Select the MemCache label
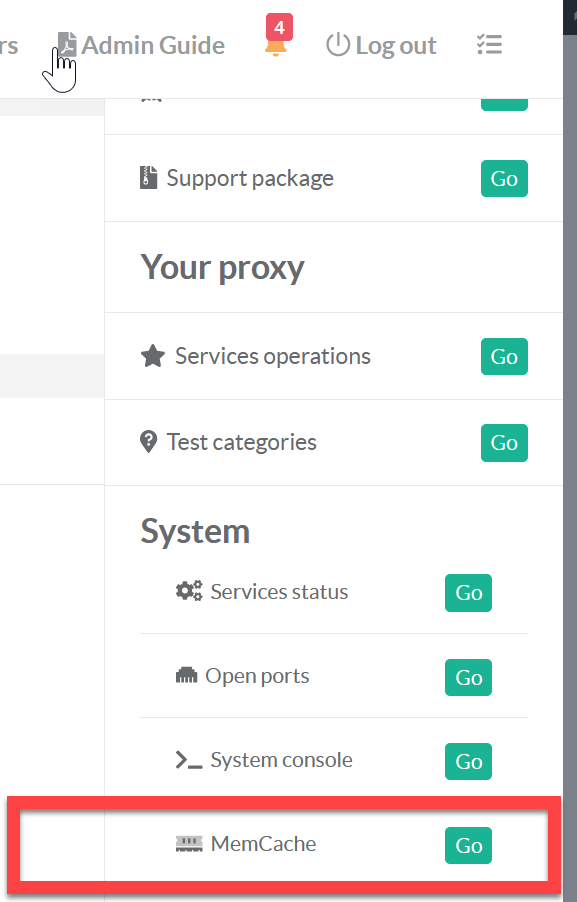Viewport: 577px width, 902px height. click(x=263, y=844)
